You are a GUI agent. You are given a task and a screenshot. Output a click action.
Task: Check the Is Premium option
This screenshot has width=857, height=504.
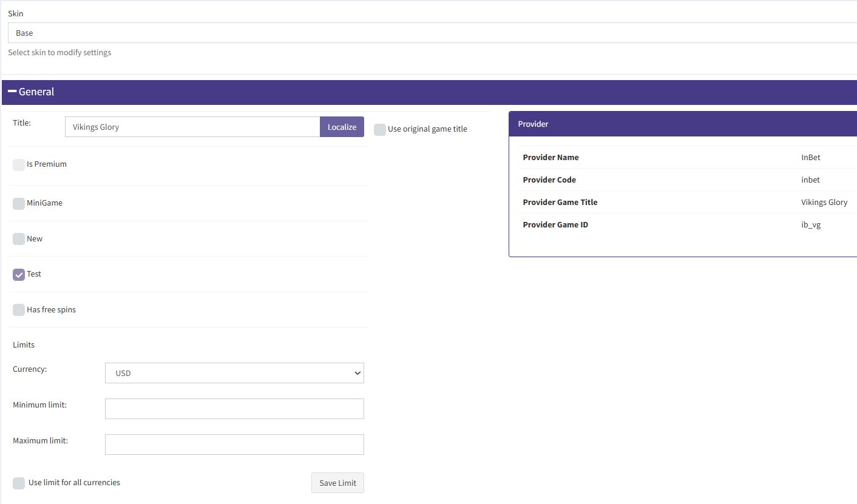click(x=19, y=164)
